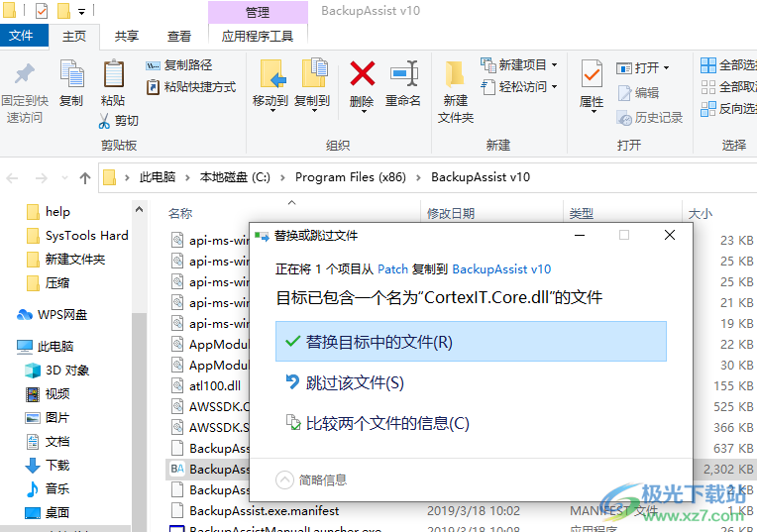Click the red Delete (删除) icon

(362, 73)
